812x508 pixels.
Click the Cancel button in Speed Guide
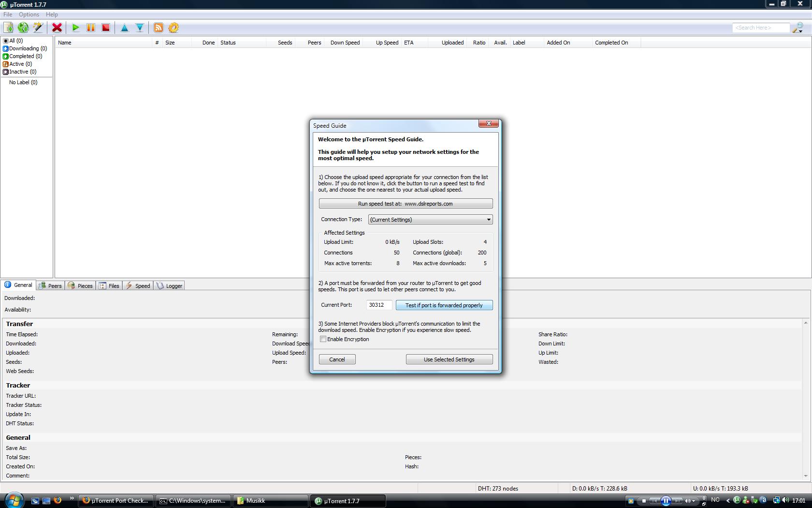(337, 359)
